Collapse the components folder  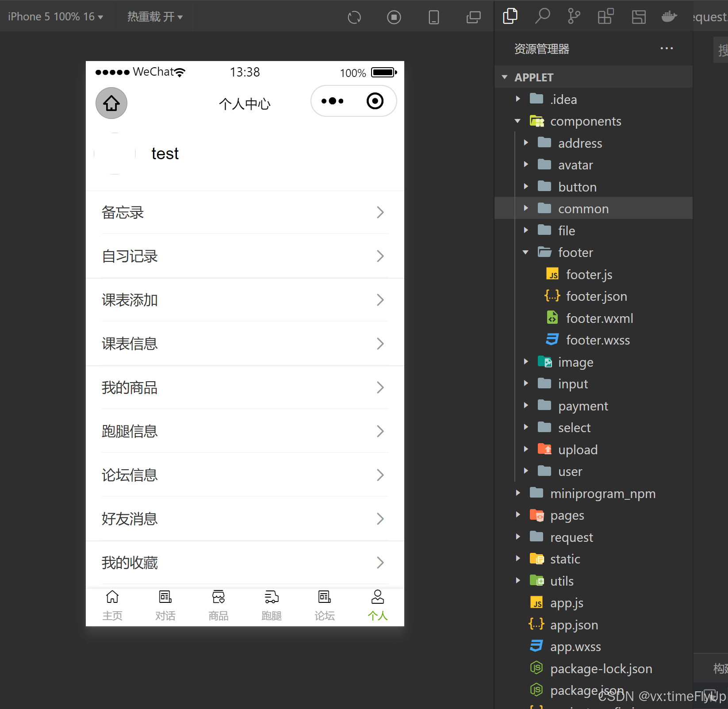594,121
